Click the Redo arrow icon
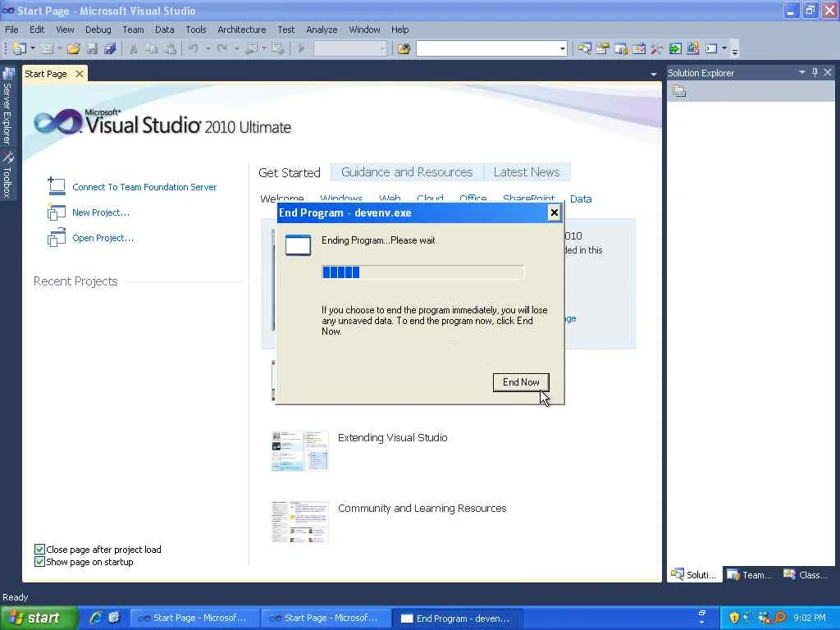This screenshot has width=840, height=630. [221, 48]
